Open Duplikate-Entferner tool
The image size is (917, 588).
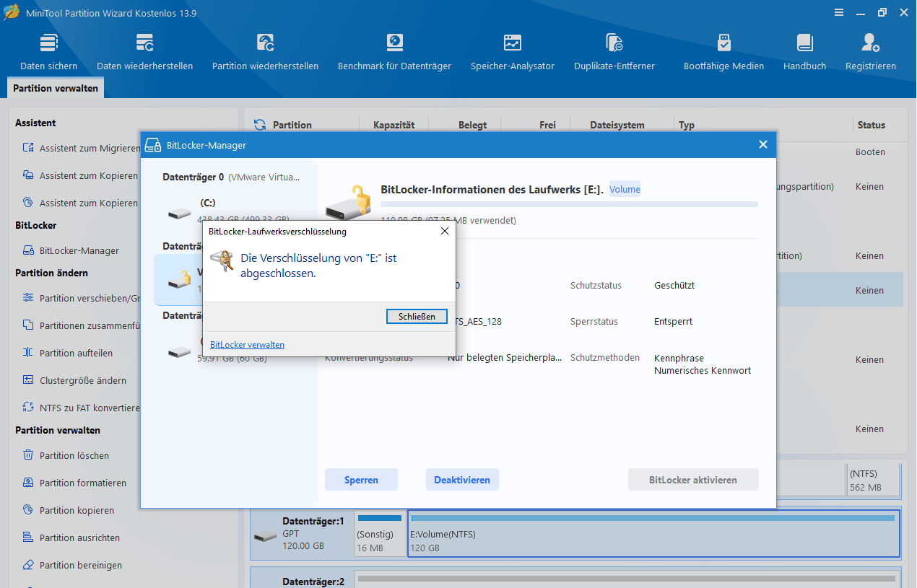tap(614, 52)
